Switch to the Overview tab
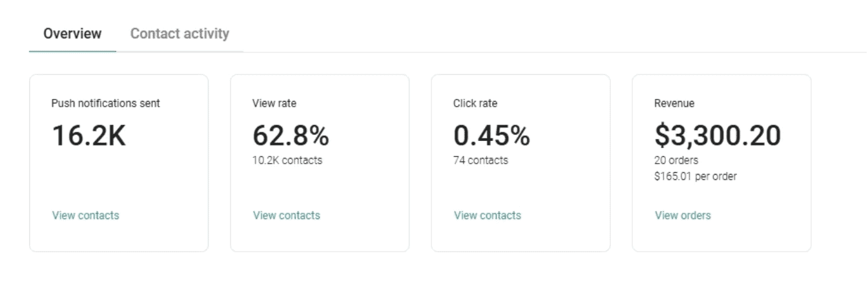868x282 pixels. pos(72,34)
